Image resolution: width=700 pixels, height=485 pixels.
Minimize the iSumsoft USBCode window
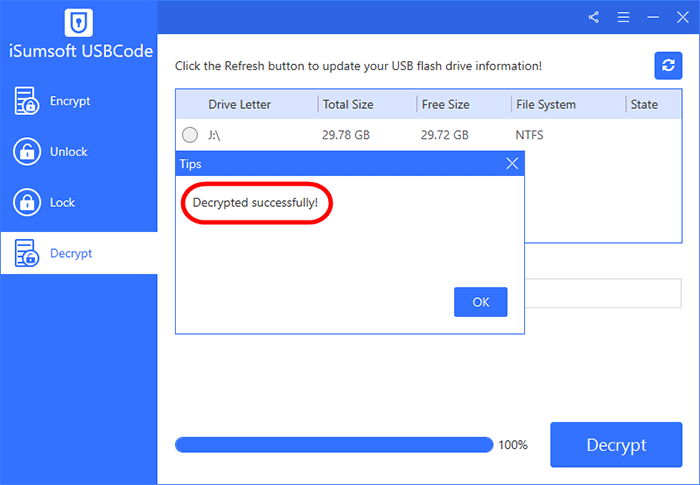(653, 17)
